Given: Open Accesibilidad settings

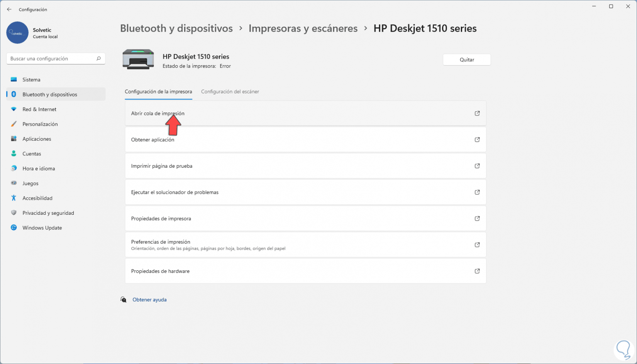Looking at the screenshot, I should tap(56, 198).
